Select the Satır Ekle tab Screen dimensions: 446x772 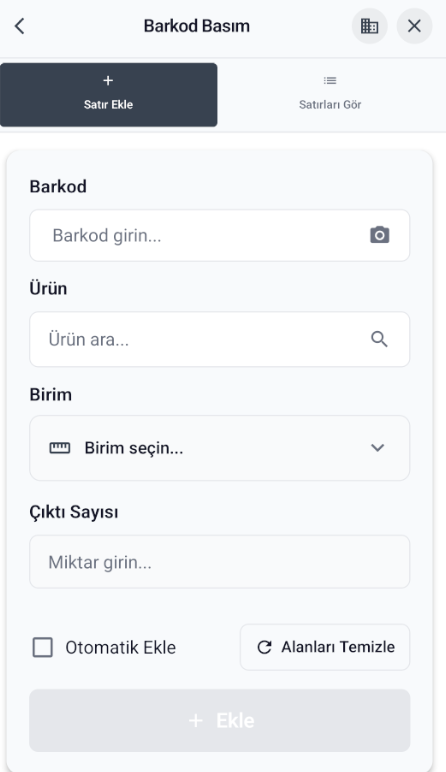(x=108, y=95)
